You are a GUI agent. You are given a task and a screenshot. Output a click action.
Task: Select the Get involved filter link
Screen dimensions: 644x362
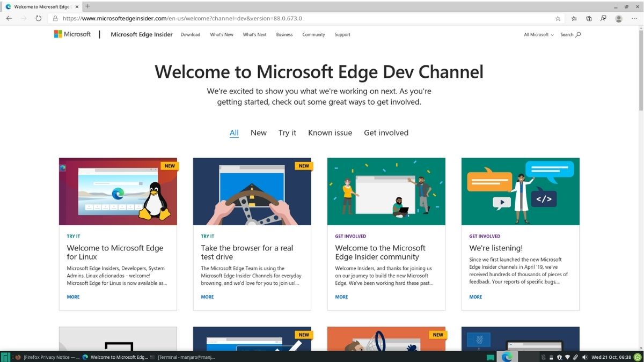[386, 132]
